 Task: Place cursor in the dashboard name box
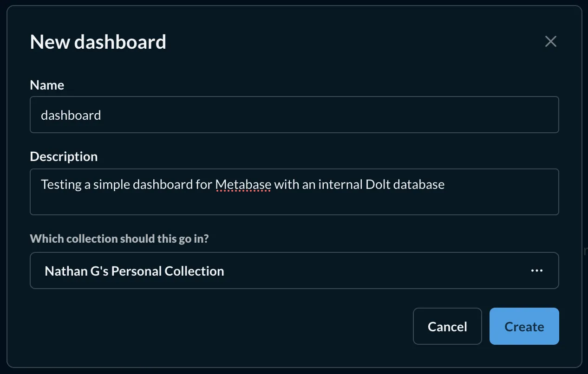(294, 115)
